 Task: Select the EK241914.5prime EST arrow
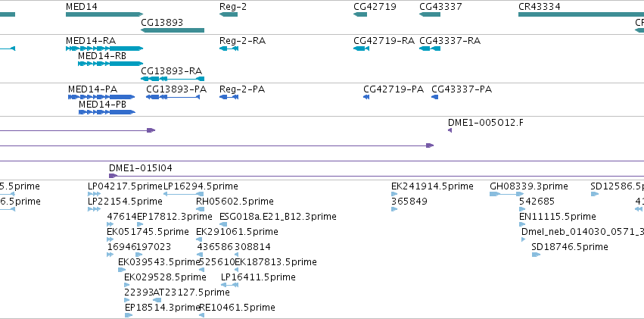394,194
